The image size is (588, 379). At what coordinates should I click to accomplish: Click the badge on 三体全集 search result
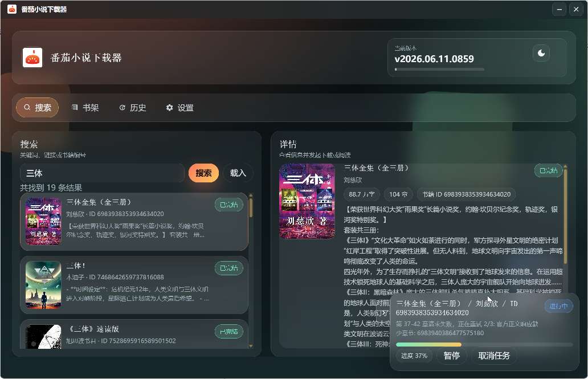tap(228, 205)
